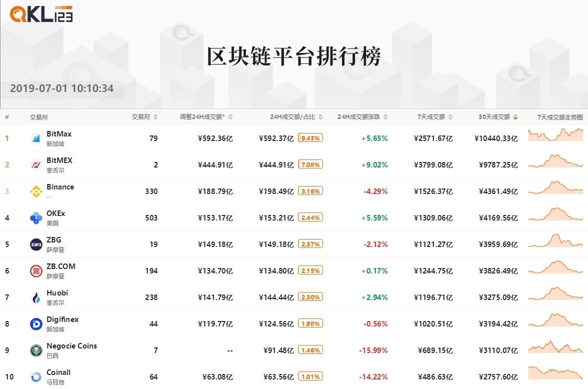Select the +9.02% change value
Viewport: 588px width, 389px height.
[x=374, y=165]
